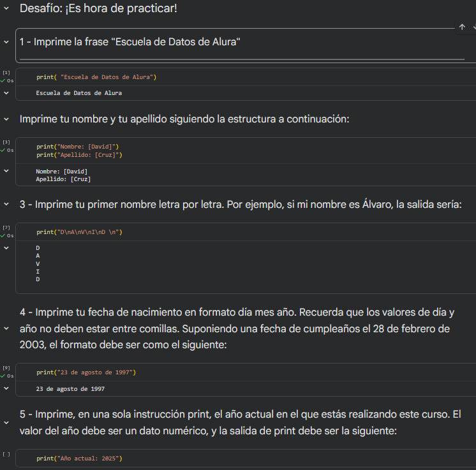Toggle output of the "Escuela de Datos" cell
The height and width of the screenshot is (470, 476).
coord(6,93)
